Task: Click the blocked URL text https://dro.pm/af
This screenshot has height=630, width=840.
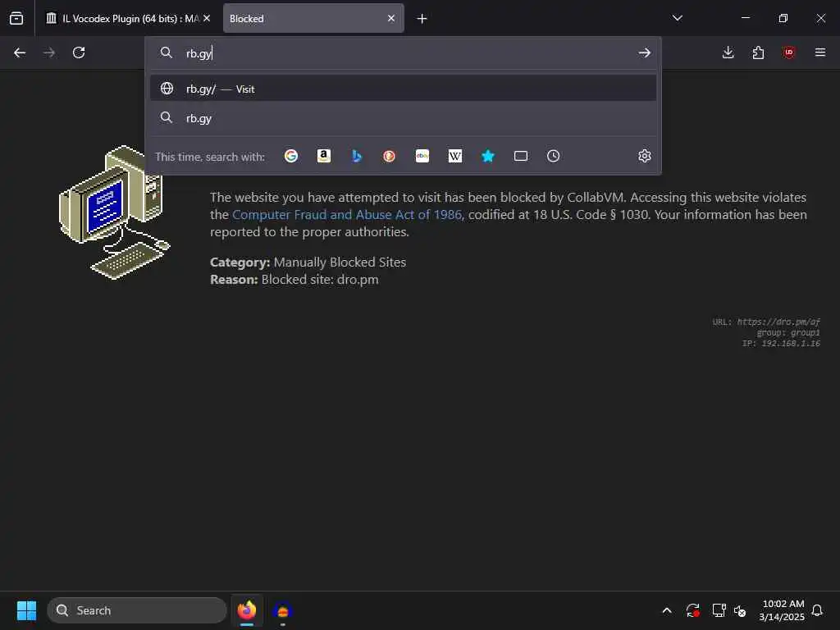Action: (778, 322)
